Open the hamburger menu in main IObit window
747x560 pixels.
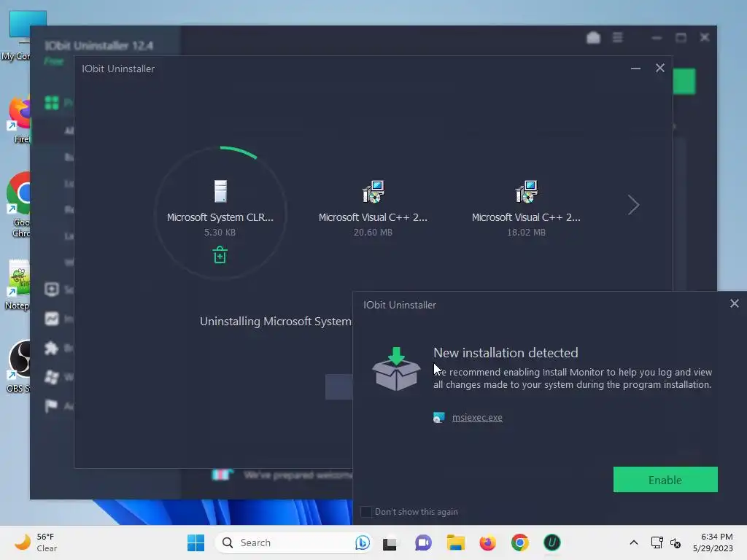pyautogui.click(x=617, y=37)
